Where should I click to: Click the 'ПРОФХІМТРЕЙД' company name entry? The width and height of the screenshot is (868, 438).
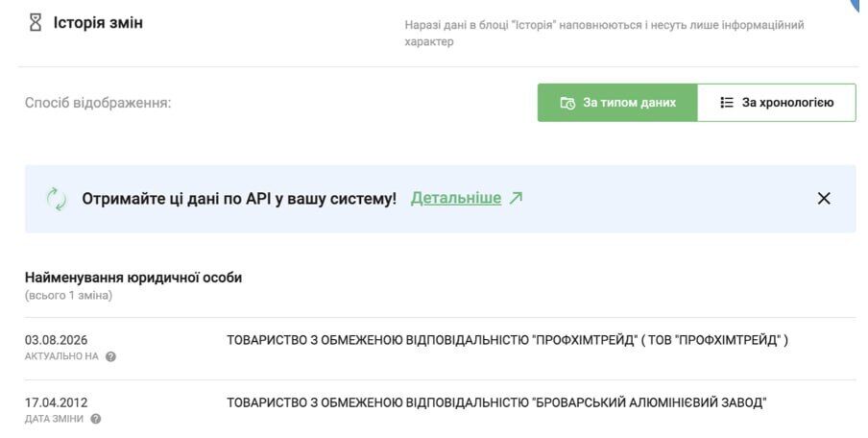tap(507, 340)
